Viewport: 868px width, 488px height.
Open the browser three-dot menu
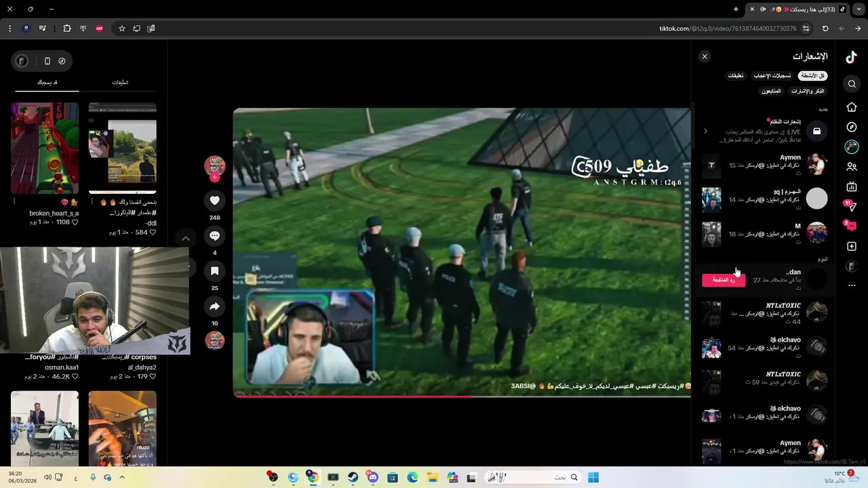9,28
